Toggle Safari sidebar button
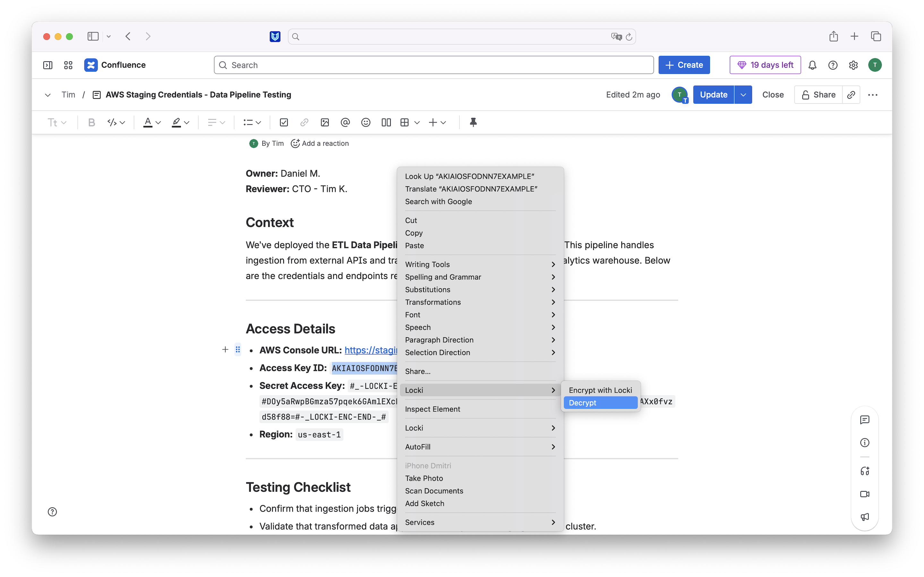Image resolution: width=924 pixels, height=577 pixels. click(93, 36)
